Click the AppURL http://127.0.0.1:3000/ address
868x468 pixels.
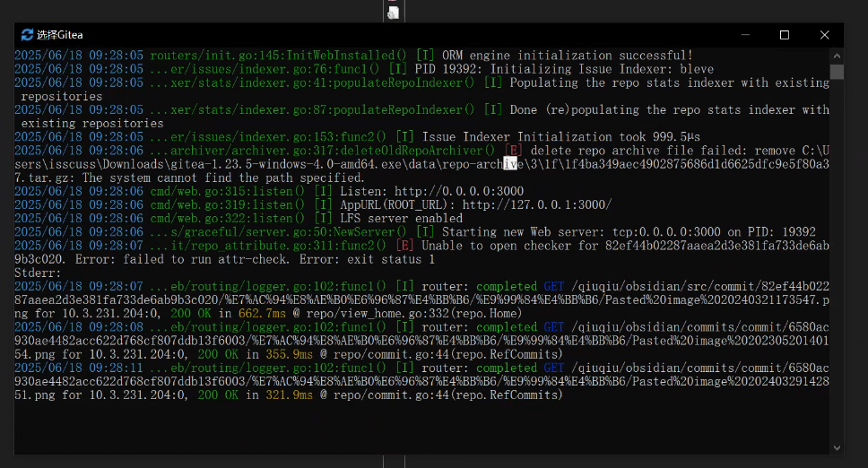536,204
